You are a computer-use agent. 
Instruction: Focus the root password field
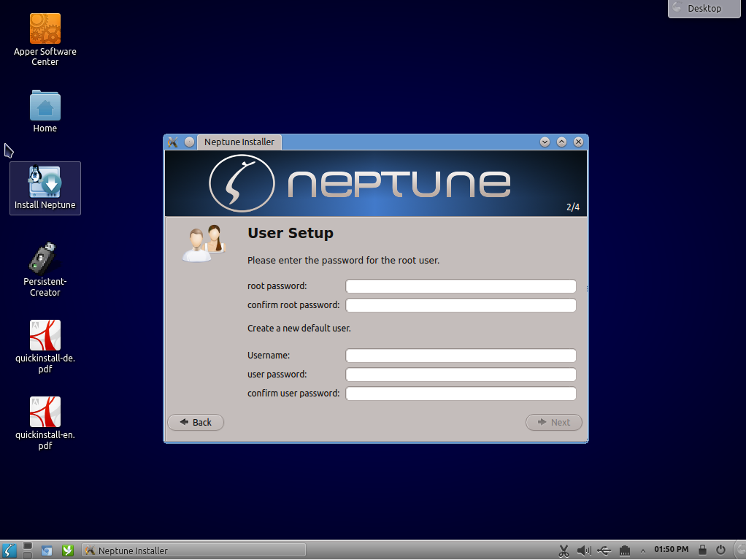click(x=461, y=286)
